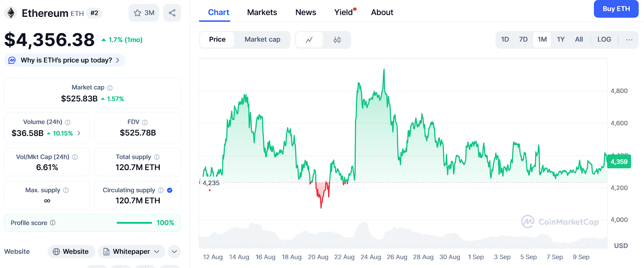Open the Whitepaper dropdown
The image size is (644, 268).
(x=131, y=252)
